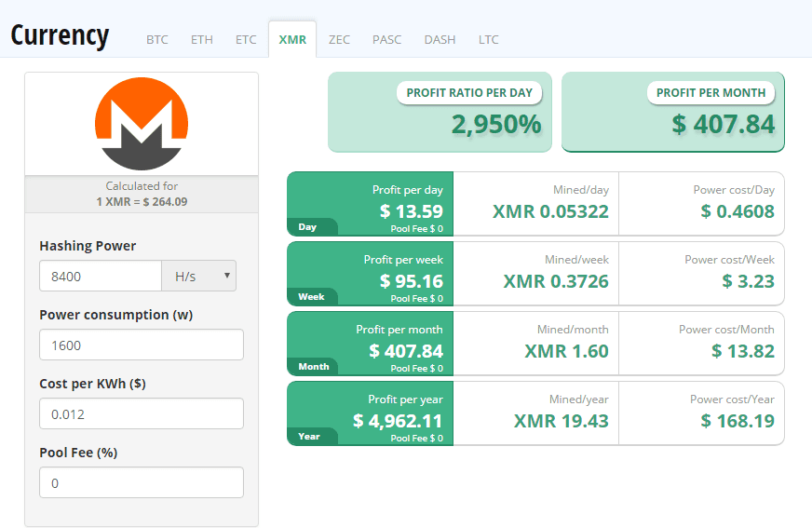Select the Pool Fee (%) field
Screen dimensions: 812x528
[142, 482]
